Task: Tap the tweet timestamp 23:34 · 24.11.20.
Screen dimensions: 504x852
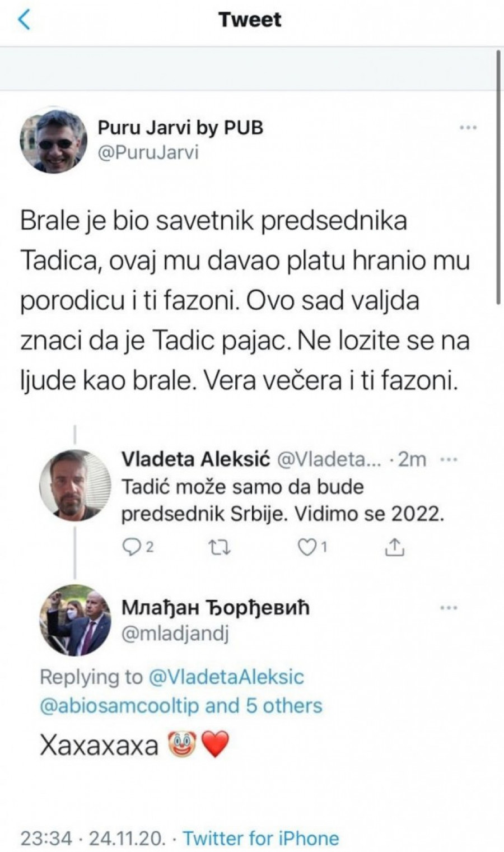Action: click(x=93, y=838)
